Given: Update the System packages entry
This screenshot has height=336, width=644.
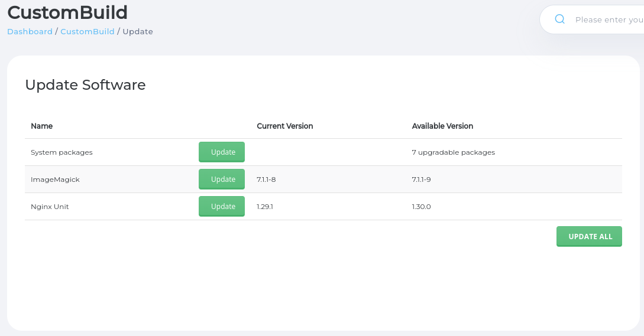Looking at the screenshot, I should (222, 152).
